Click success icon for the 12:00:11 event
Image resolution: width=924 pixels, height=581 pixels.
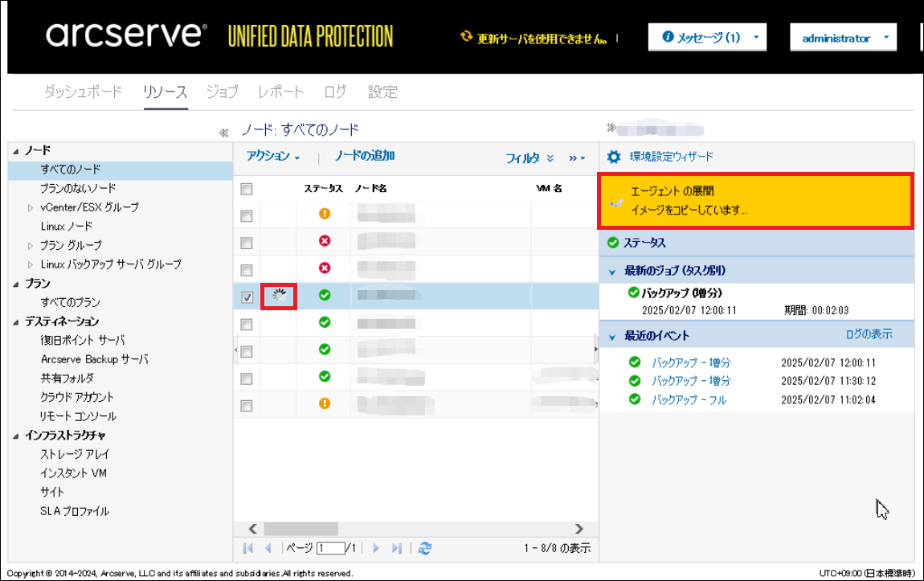tap(635, 362)
